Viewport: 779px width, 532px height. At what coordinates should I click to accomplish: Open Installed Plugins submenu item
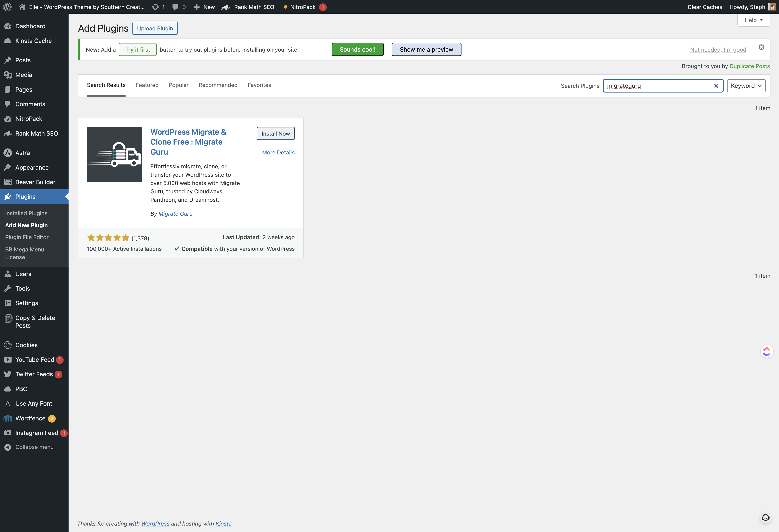point(26,213)
